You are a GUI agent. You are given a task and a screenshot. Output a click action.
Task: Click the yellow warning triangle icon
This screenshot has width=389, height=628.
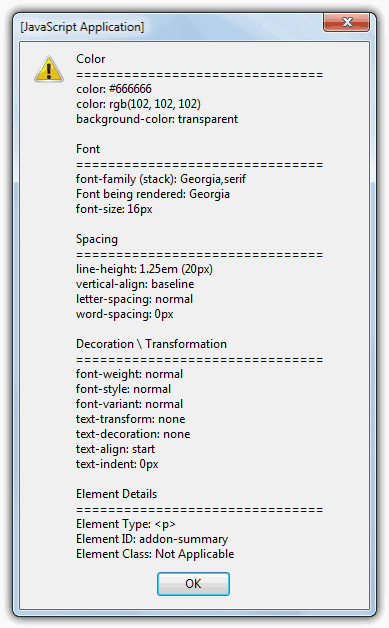[x=49, y=69]
